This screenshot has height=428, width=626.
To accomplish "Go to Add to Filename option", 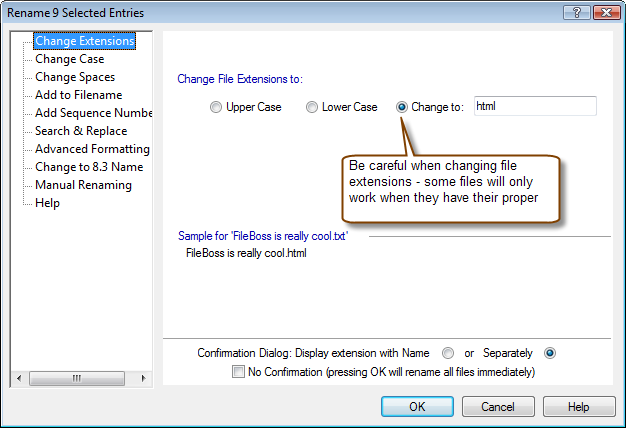I will pyautogui.click(x=79, y=95).
